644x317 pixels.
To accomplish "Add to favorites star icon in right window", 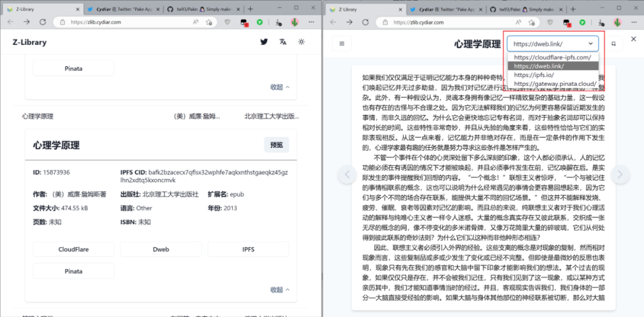I will [x=532, y=22].
